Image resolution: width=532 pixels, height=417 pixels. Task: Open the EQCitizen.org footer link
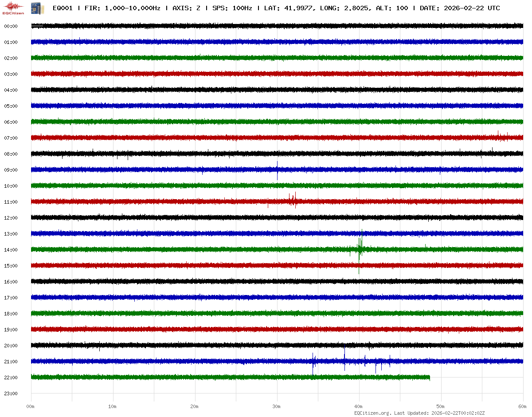pos(372,413)
